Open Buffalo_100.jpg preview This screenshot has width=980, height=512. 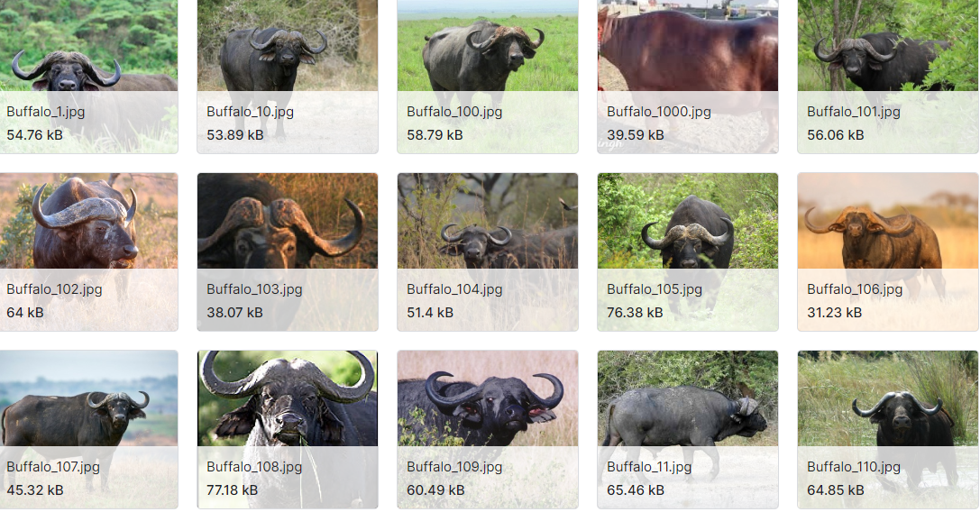tap(488, 77)
